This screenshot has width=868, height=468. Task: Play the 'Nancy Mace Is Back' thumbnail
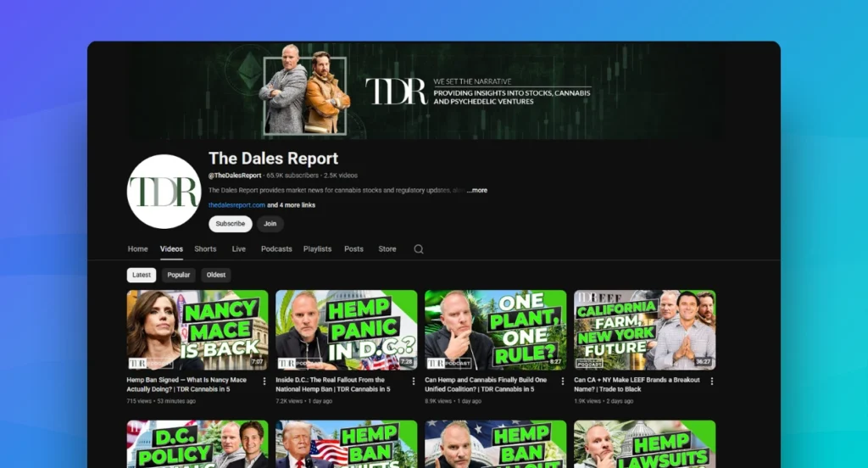(x=197, y=330)
